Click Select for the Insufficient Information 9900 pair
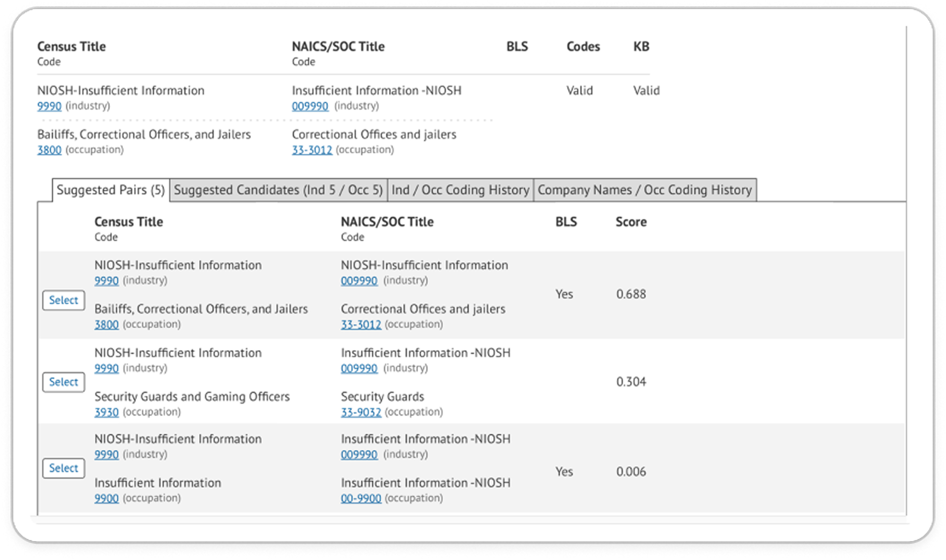This screenshot has height=560, width=946. point(63,468)
